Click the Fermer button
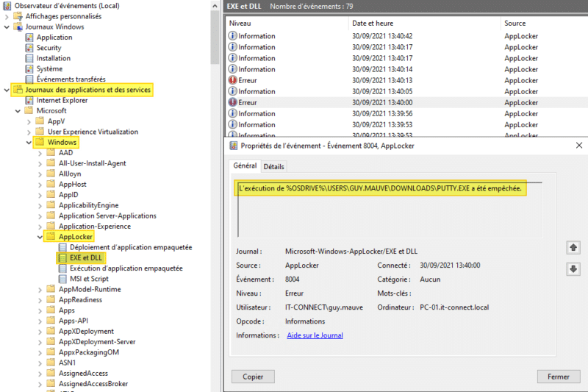The height and width of the screenshot is (392, 588). pyautogui.click(x=559, y=377)
